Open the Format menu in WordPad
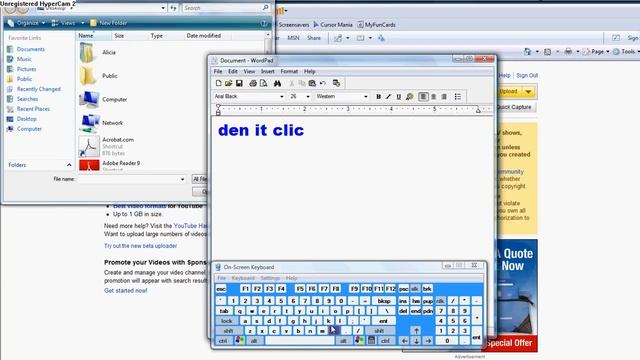Screen dimensions: 640x360 289,71
